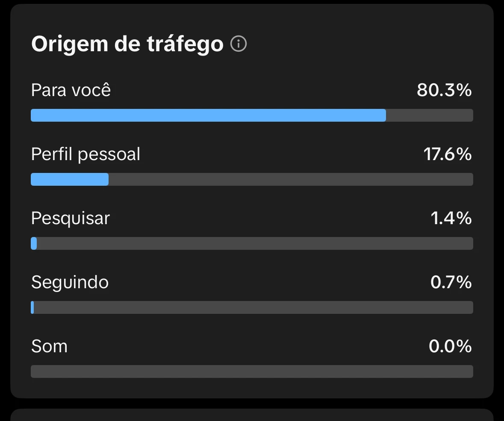Screen dimensions: 504x421
Task: Tap the gray unfilled part of Perfil pessoal bar
Action: click(291, 179)
